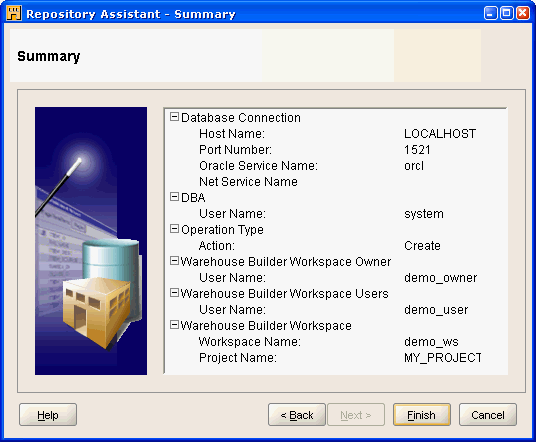Collapse the Warehouse Builder Workspace section
Image resolution: width=536 pixels, height=442 pixels.
click(x=174, y=325)
